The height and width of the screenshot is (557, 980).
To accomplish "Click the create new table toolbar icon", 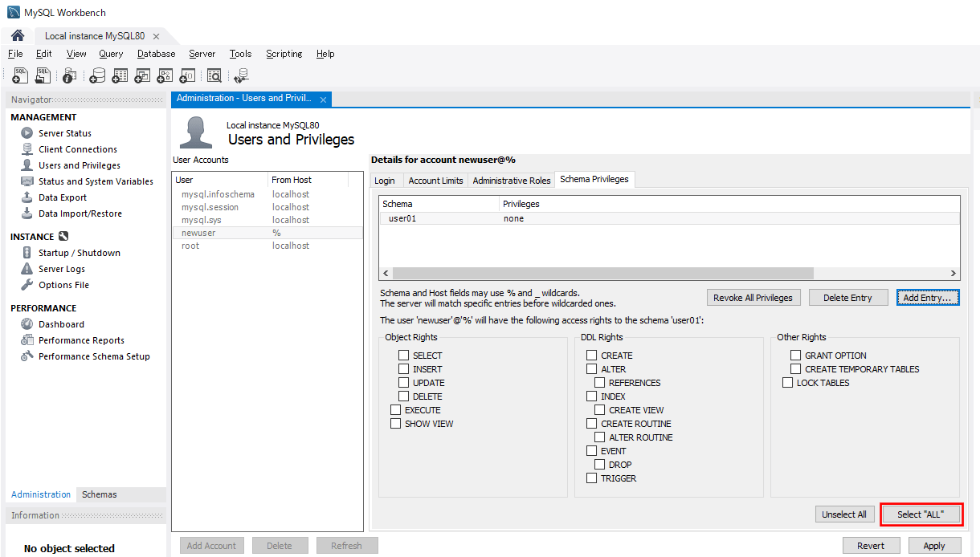I will (120, 75).
